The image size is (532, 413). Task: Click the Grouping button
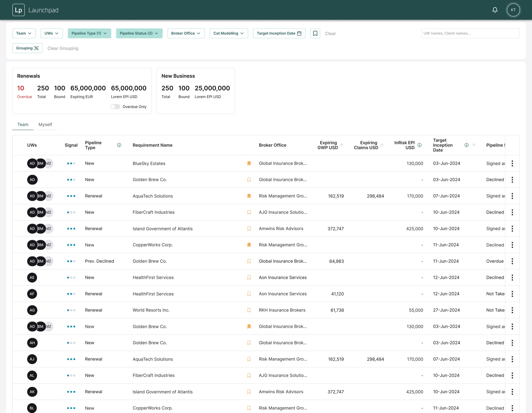[27, 48]
